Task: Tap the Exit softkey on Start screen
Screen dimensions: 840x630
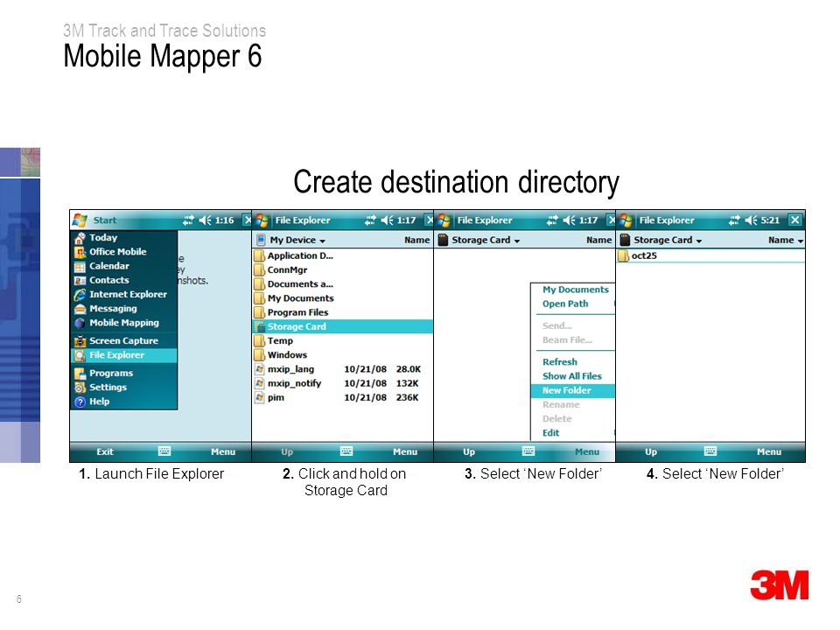Action: point(104,451)
